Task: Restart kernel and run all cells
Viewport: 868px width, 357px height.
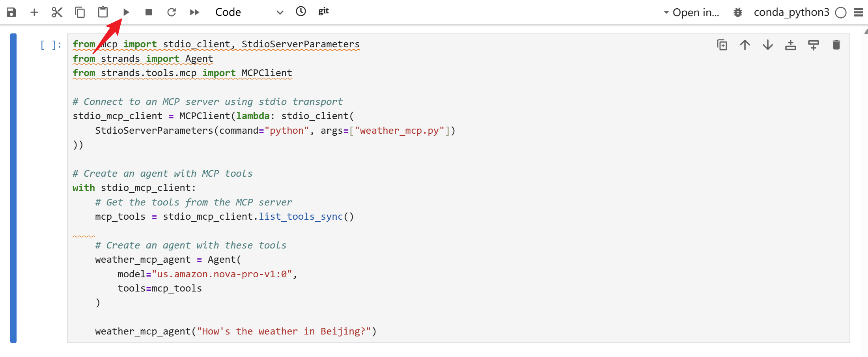Action: [x=194, y=12]
